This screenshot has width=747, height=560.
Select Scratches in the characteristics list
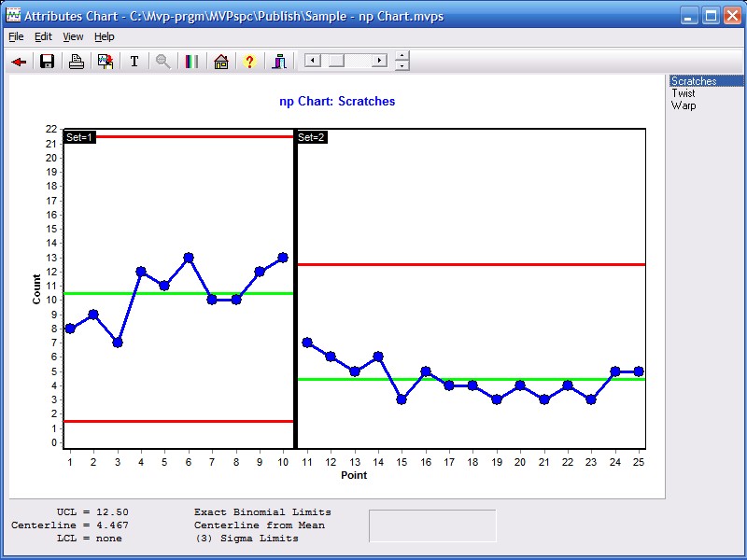coord(706,81)
